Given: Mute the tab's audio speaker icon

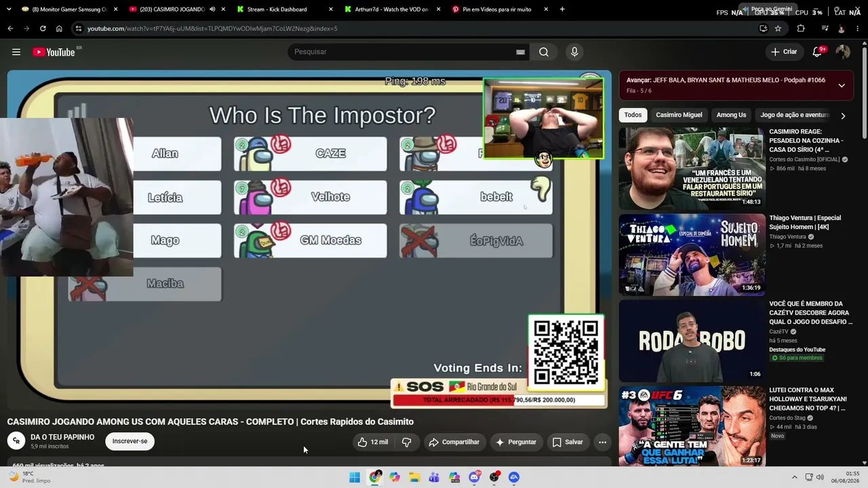Looking at the screenshot, I should pos(212,9).
